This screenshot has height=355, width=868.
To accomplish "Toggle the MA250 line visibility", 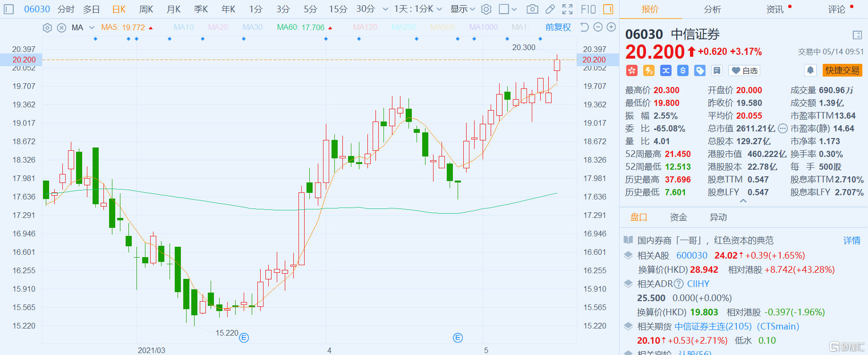I will (x=404, y=27).
